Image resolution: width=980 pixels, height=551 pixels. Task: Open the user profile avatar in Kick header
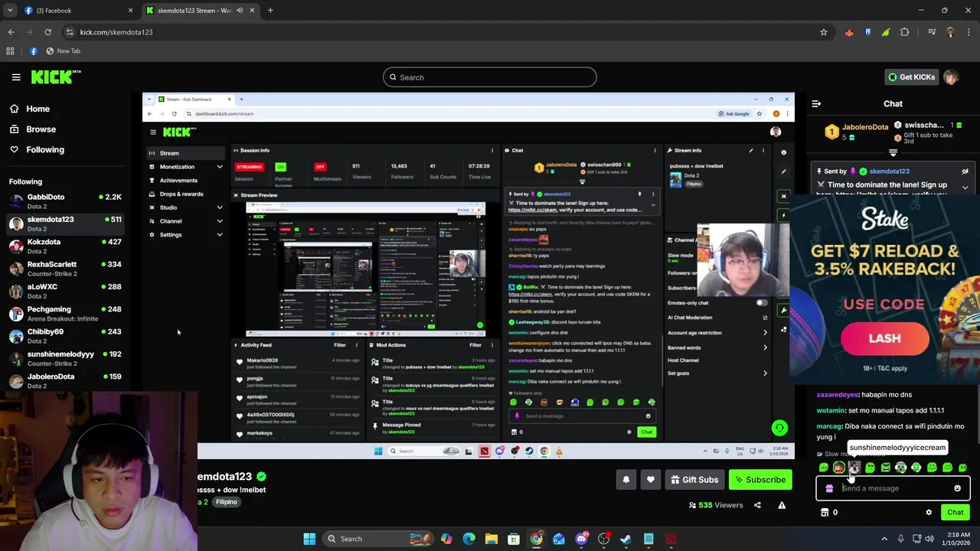click(x=951, y=77)
